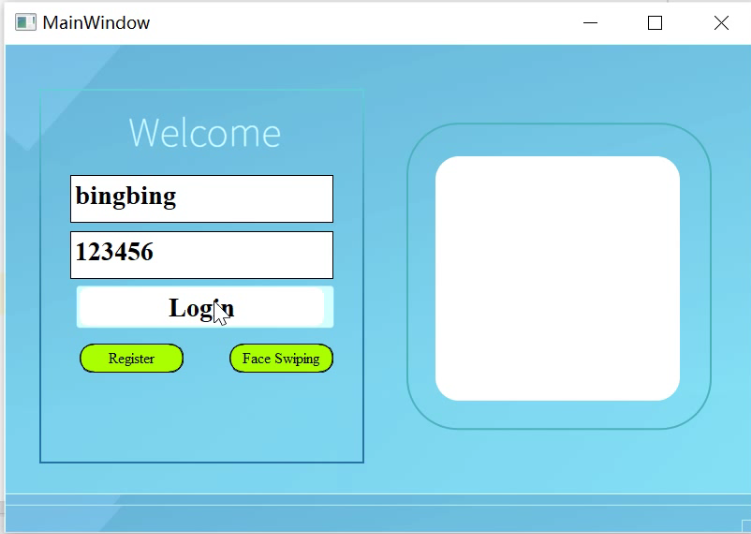
Task: Click the MainWindow app icon in title bar
Action: [25, 23]
